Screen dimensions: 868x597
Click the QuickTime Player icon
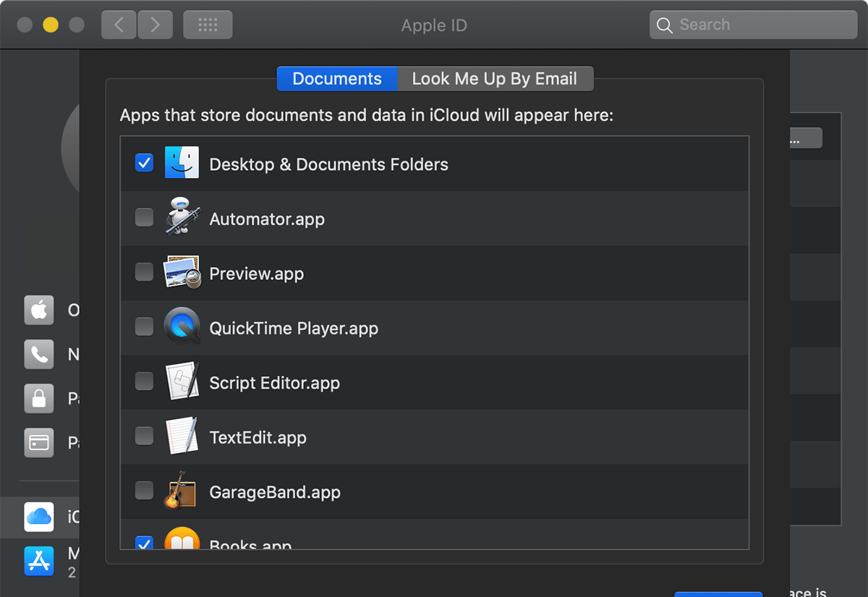pyautogui.click(x=182, y=327)
